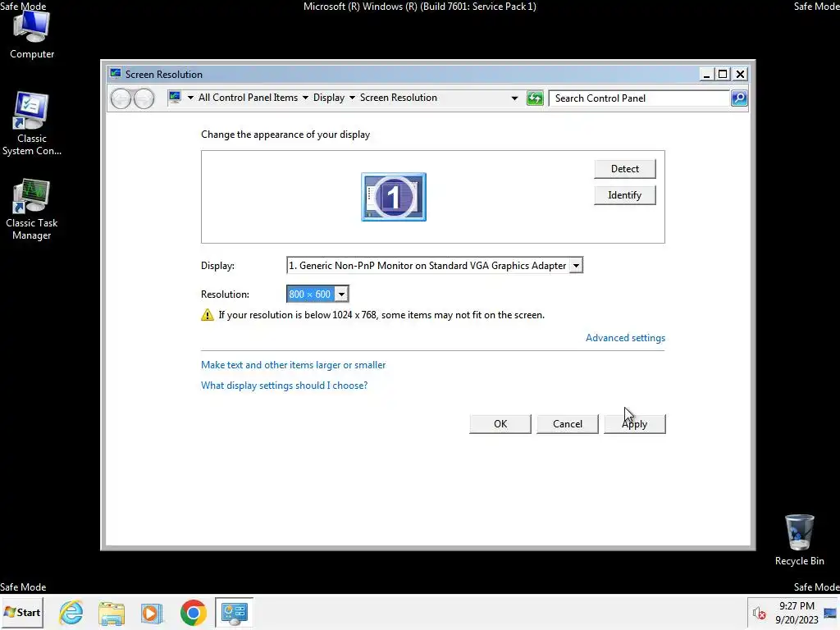This screenshot has height=630, width=840.
Task: Focus the Search Control Panel field
Action: pos(640,98)
